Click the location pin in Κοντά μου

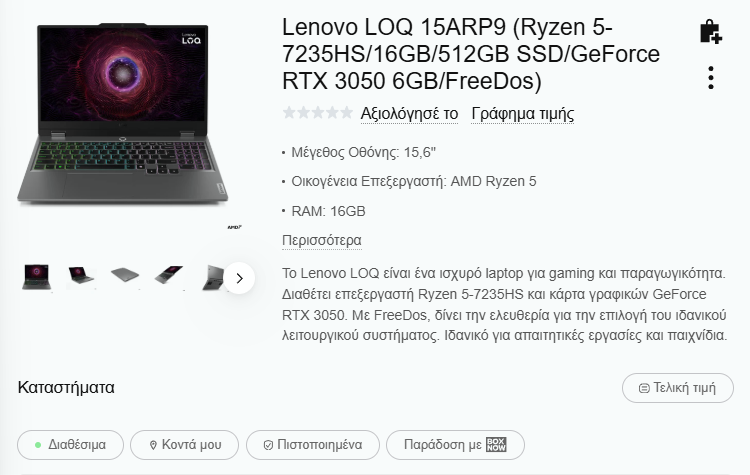[153, 445]
